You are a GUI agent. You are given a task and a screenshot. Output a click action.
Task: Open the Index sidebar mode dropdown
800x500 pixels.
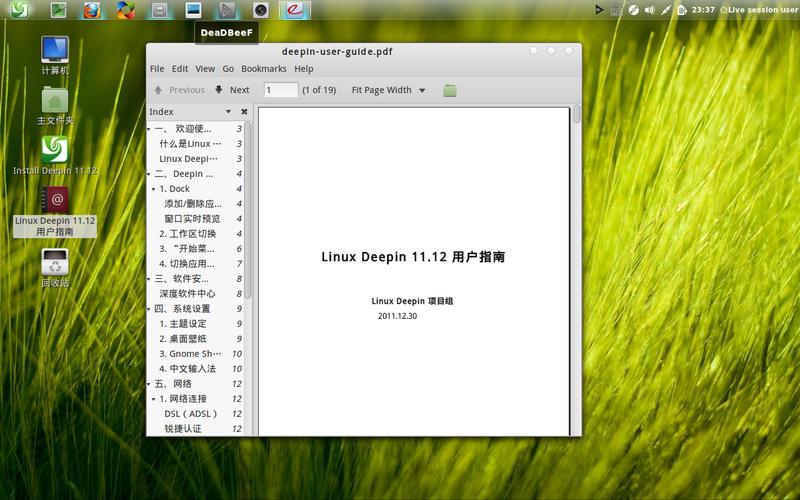[228, 112]
